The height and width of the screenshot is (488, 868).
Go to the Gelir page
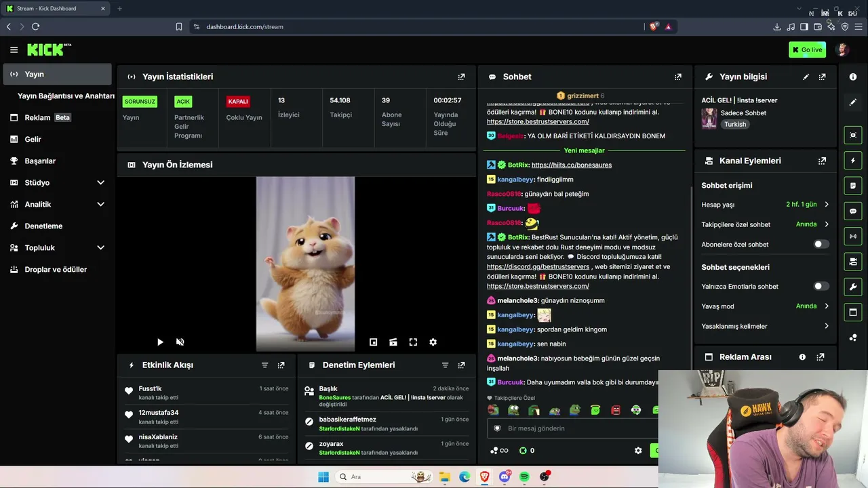click(x=57, y=139)
